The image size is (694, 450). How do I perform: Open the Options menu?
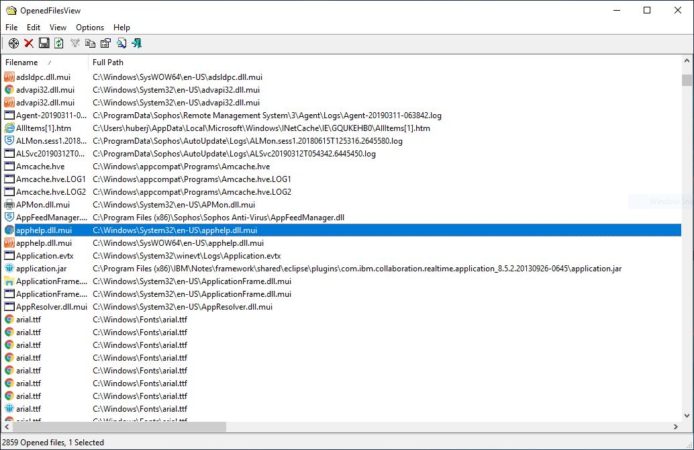click(90, 27)
